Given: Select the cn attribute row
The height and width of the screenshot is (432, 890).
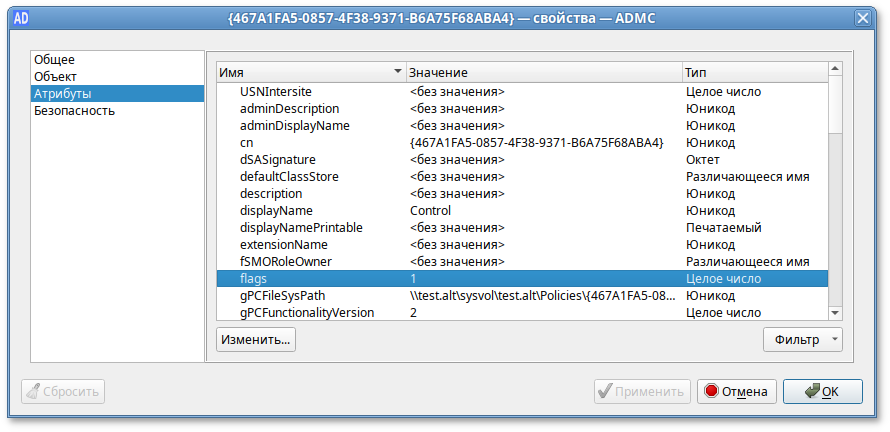Looking at the screenshot, I should tap(522, 142).
